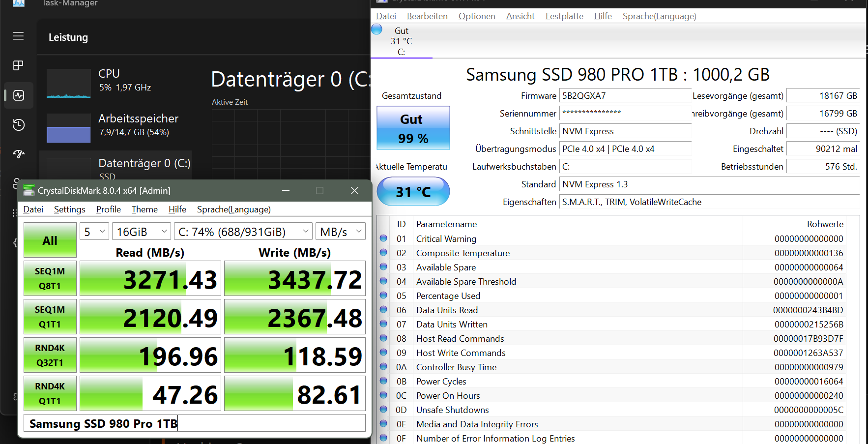The width and height of the screenshot is (868, 444).
Task: Open Datei menu in CrystalDiskMark
Action: coord(33,209)
